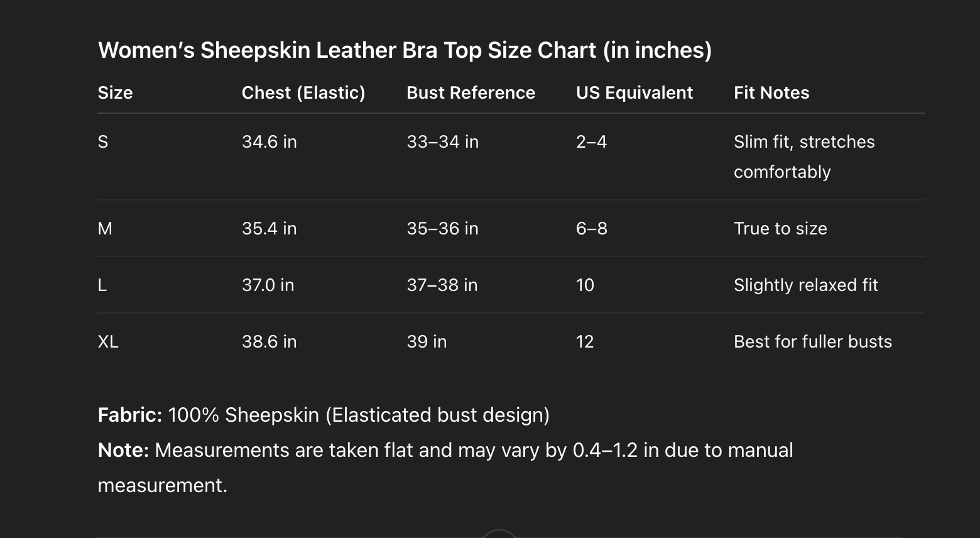This screenshot has width=980, height=538.
Task: Click the US equivalent 6–8 cell
Action: point(591,229)
